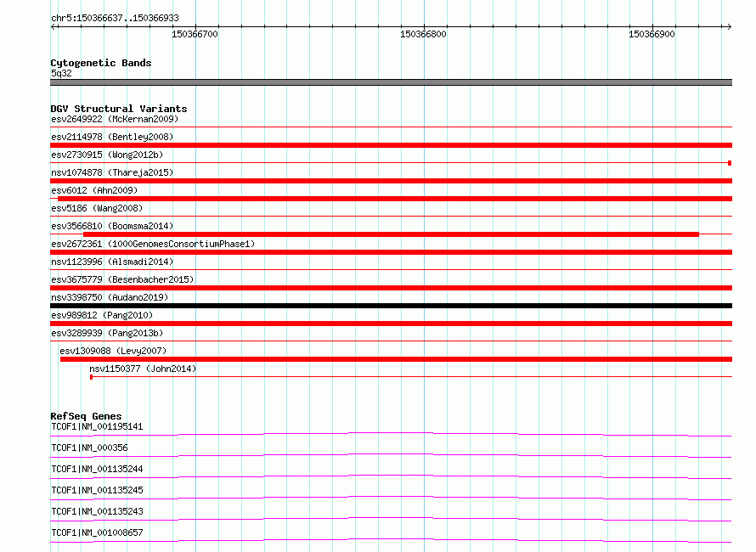
Task: Click esv2672361 (1000GenomesConsortiumPhase1) label
Action: tap(153, 244)
